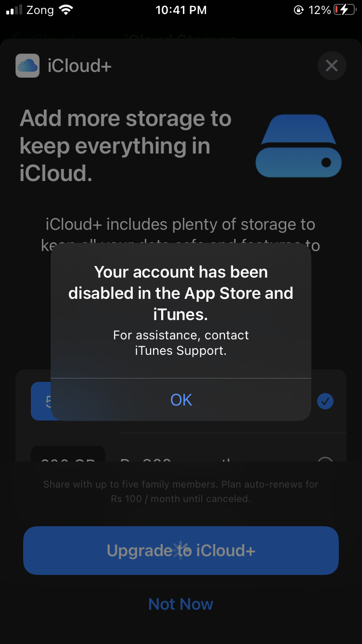Tap the plan auto-renews footnote text

click(x=181, y=491)
